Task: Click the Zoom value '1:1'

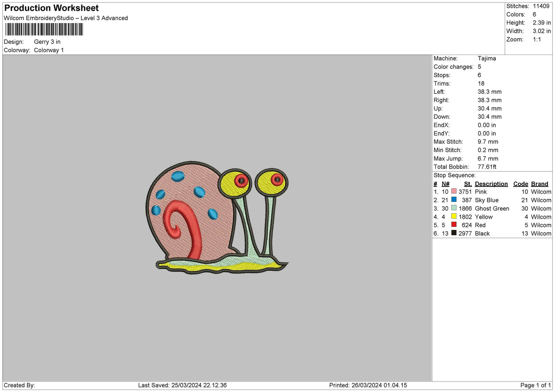Action: [x=537, y=39]
